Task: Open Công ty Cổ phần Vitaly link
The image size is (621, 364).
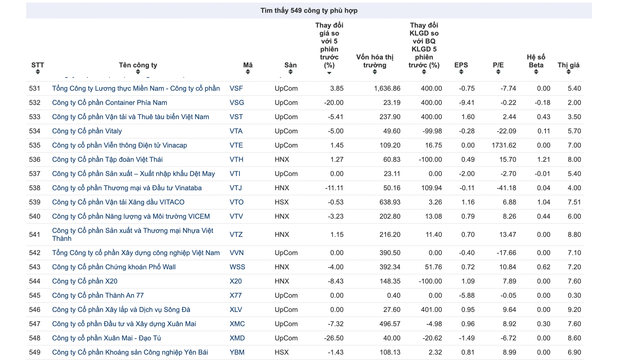Action: coord(87,131)
